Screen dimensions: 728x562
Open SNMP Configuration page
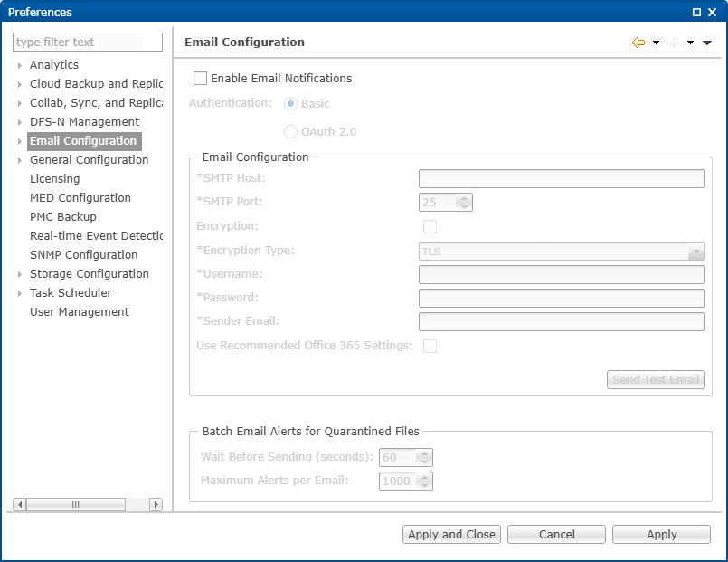pos(83,255)
